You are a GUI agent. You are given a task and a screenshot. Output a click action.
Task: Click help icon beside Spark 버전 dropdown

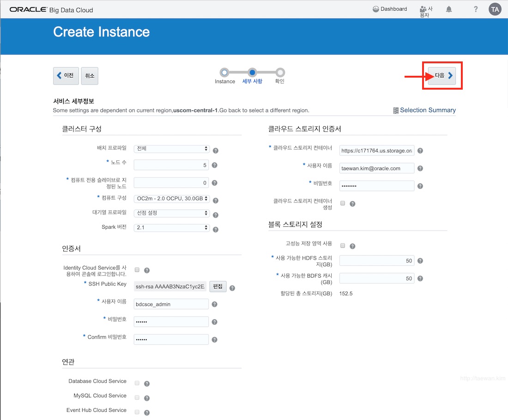[216, 230]
